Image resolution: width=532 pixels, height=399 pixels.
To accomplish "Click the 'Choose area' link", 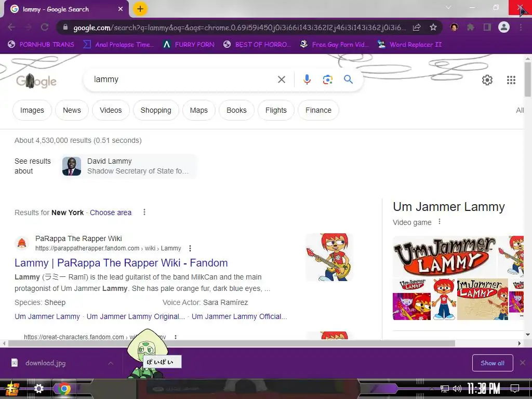I will (x=111, y=212).
